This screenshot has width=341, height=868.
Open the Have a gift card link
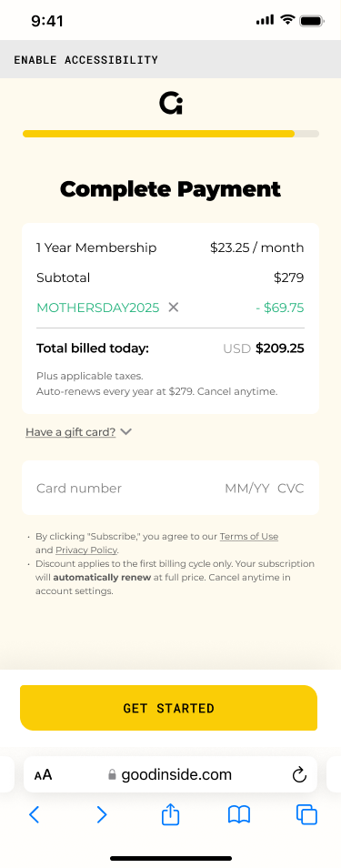[x=70, y=432]
